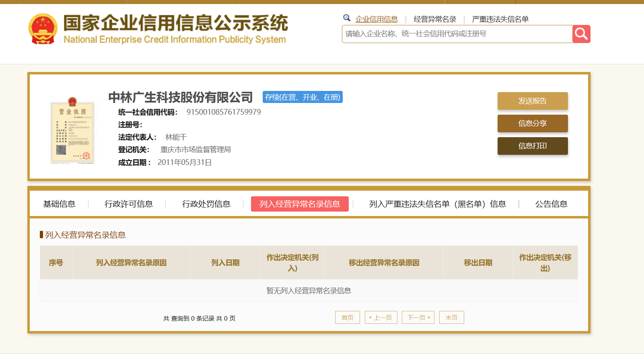This screenshot has height=356, width=644.
Task: Click the 发送报告 button
Action: 533,101
